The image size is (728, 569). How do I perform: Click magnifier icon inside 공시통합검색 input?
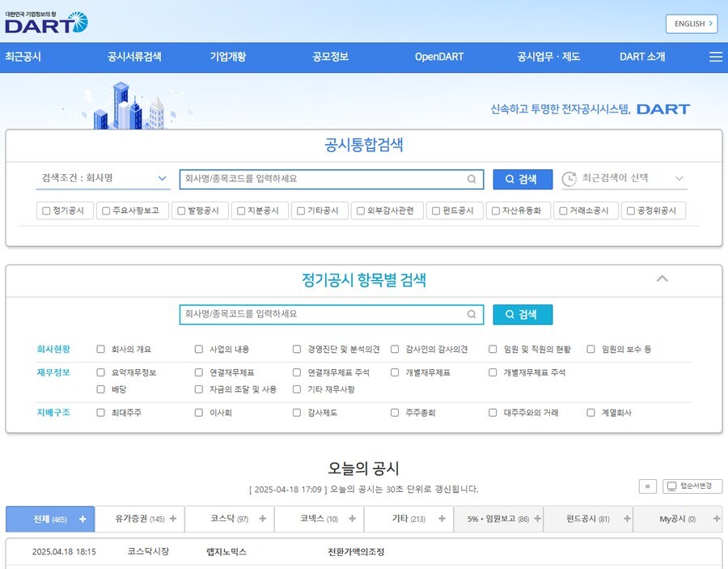472,179
